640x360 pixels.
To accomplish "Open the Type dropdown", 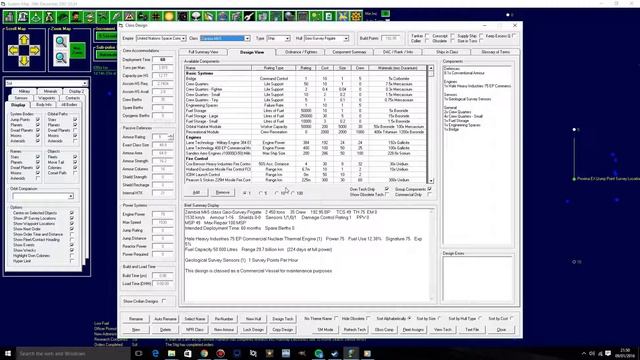I will [287, 38].
